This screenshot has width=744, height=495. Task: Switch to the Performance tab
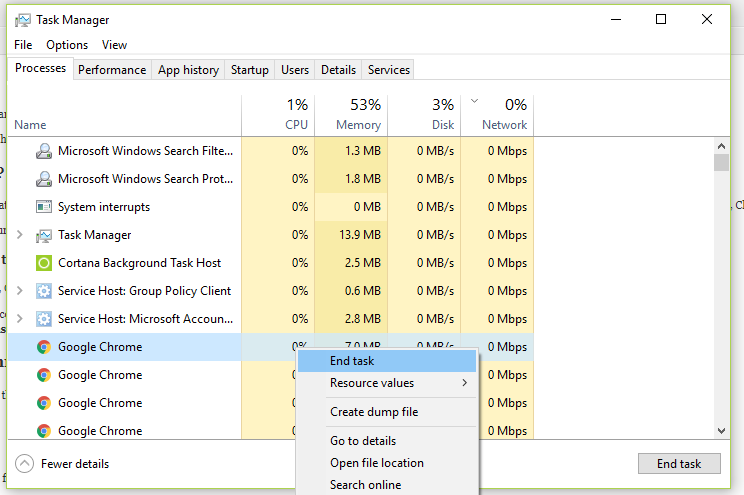[112, 70]
